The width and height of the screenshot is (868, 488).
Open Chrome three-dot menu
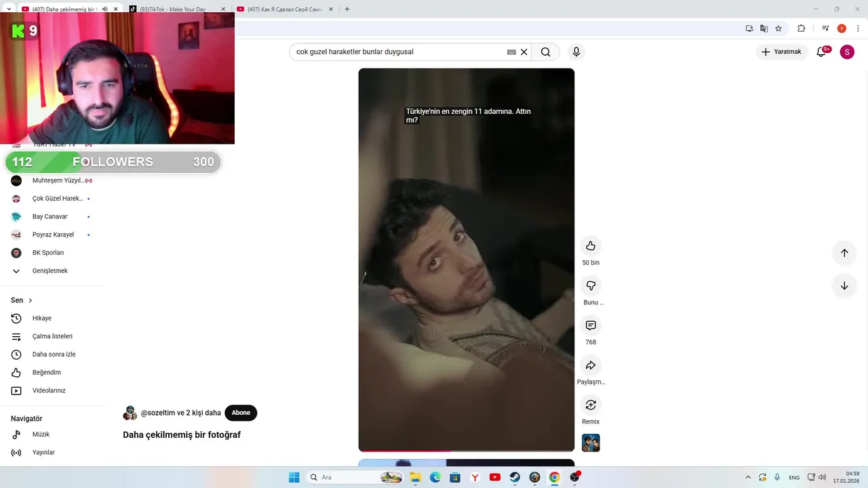(x=858, y=28)
